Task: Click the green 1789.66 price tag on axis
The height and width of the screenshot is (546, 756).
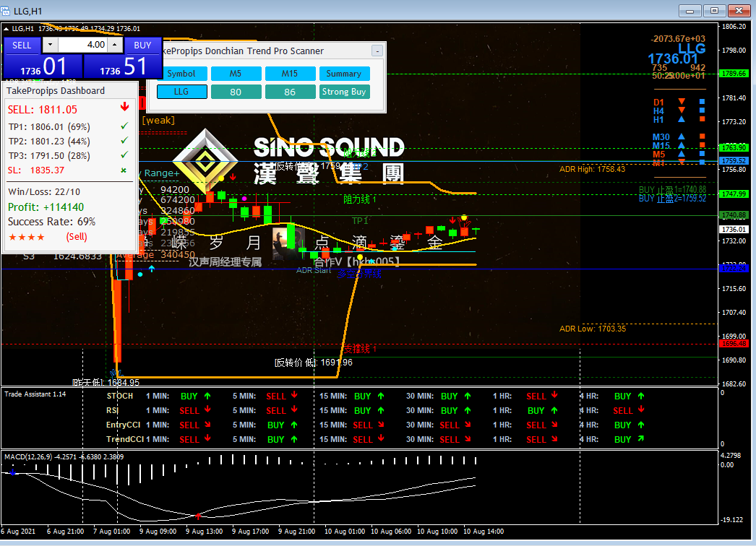Action: [734, 74]
